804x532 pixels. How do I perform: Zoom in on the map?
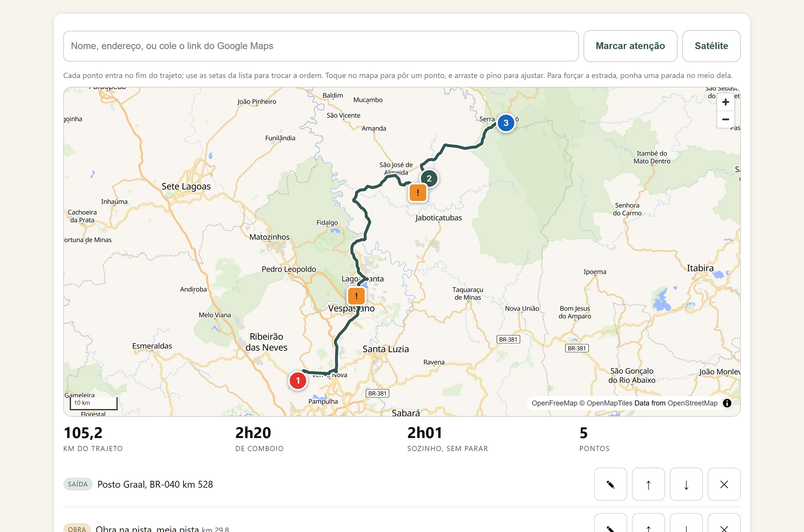click(725, 102)
